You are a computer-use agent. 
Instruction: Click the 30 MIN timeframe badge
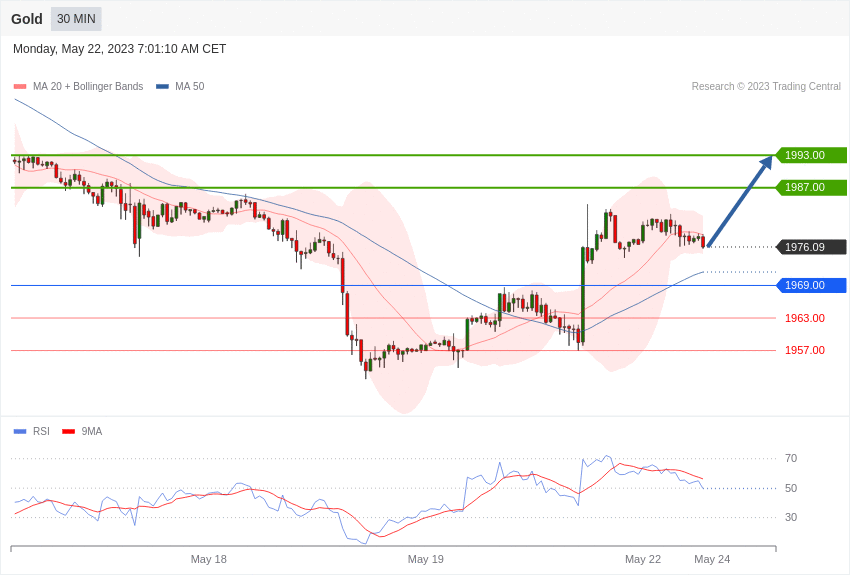pyautogui.click(x=76, y=19)
